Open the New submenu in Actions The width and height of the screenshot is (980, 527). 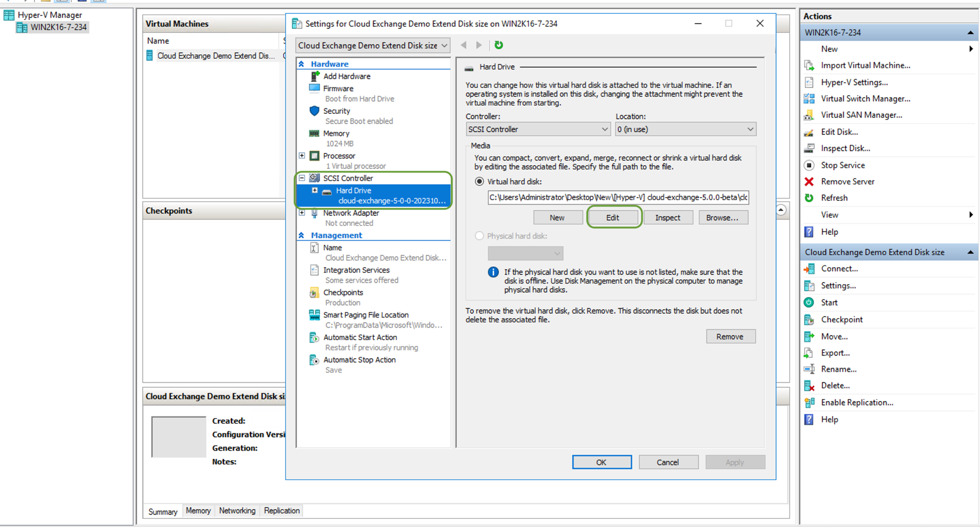[x=889, y=49]
